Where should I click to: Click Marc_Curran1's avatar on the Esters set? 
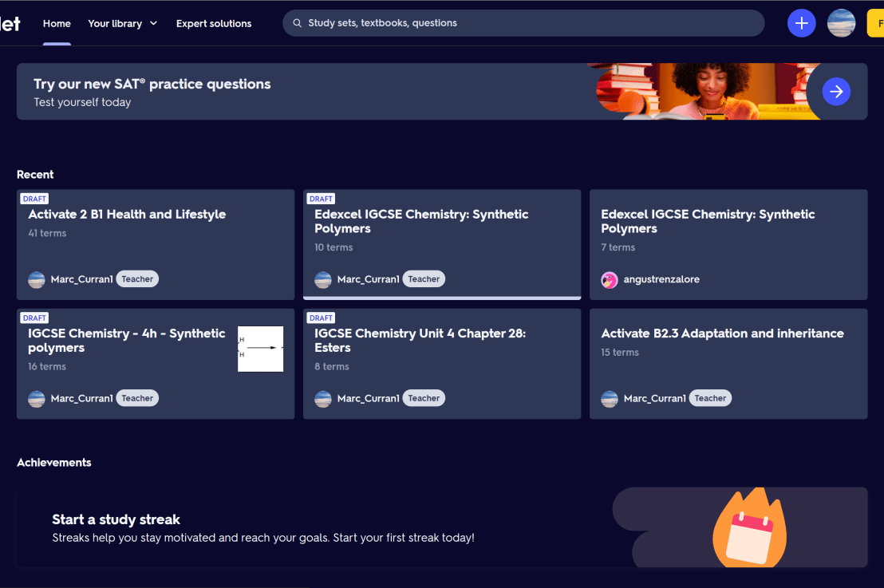point(322,397)
